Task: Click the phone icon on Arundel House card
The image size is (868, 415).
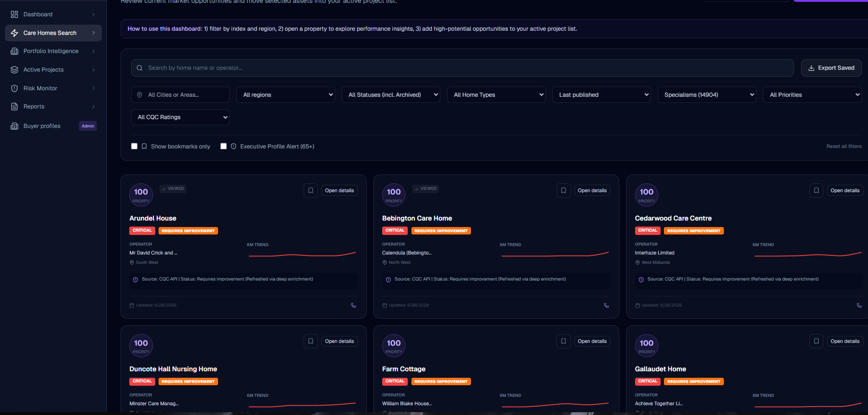Action: point(353,306)
